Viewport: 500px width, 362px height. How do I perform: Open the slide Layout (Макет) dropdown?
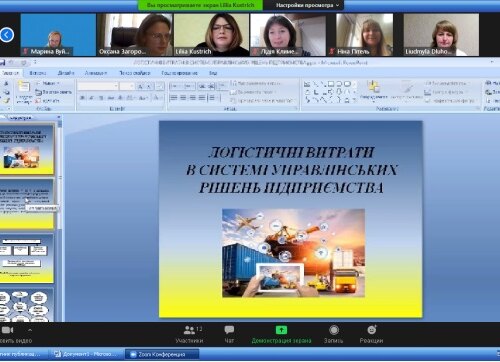pos(48,83)
